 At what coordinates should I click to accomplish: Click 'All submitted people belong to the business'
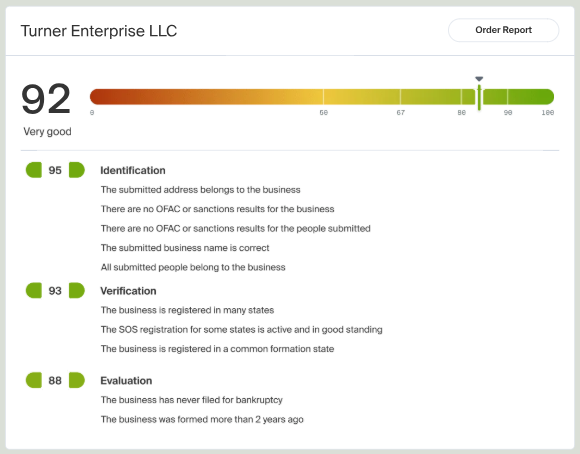pos(193,267)
